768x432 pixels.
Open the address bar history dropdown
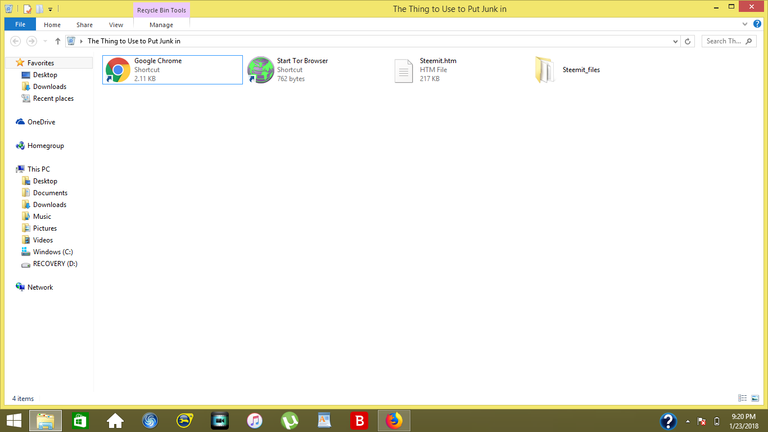(675, 41)
